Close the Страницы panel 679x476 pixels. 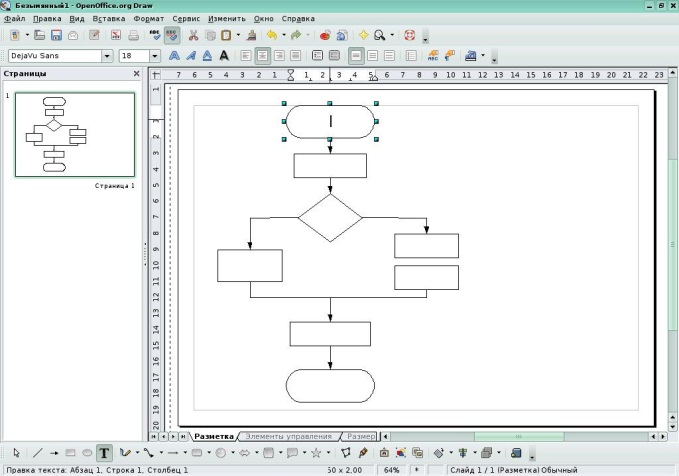coord(136,74)
